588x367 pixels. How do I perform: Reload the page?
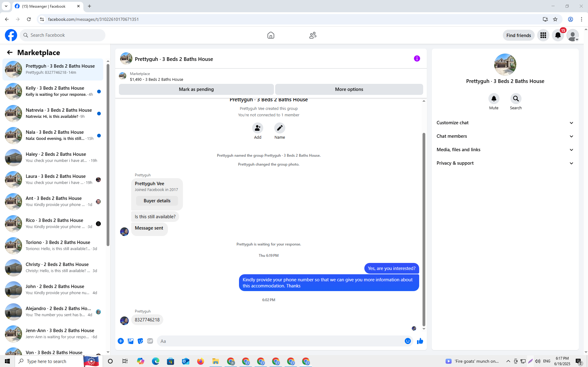[x=29, y=19]
